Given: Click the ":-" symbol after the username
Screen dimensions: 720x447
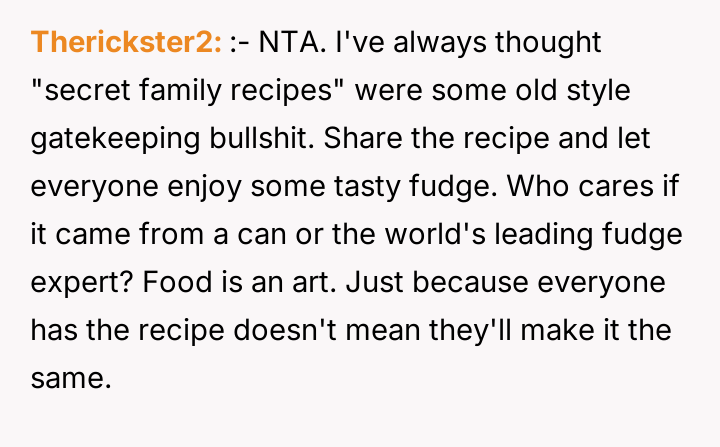Looking at the screenshot, I should coord(240,42).
